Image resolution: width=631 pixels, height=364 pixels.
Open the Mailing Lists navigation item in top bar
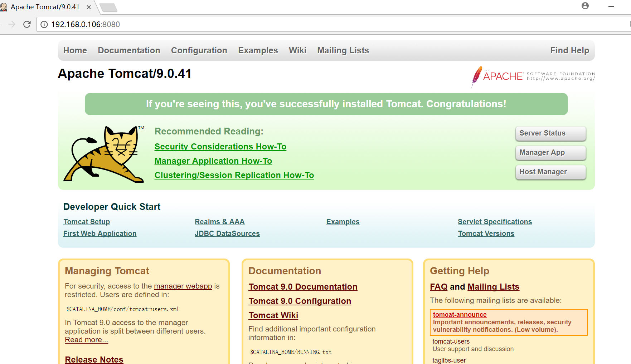343,50
